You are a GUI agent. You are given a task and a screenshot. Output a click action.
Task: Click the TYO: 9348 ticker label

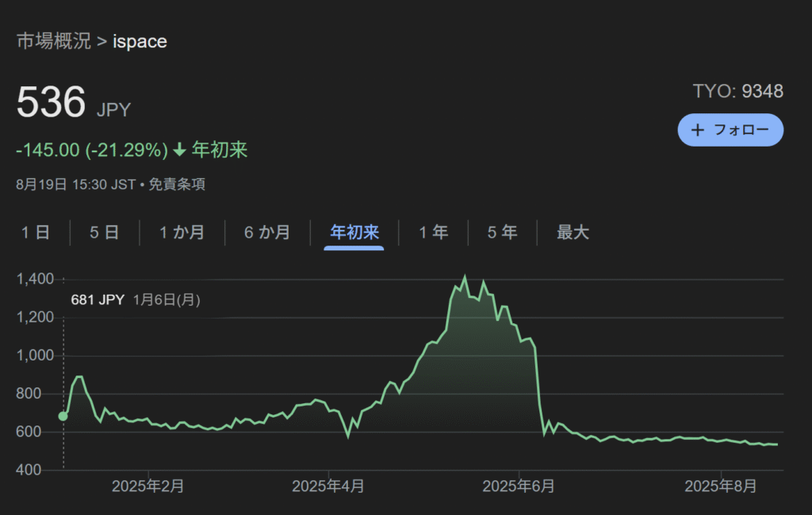738,91
